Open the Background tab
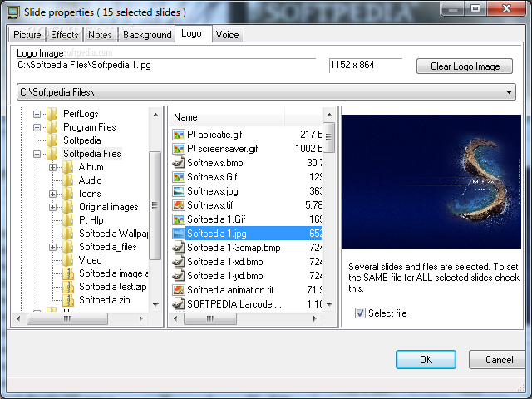 (147, 35)
